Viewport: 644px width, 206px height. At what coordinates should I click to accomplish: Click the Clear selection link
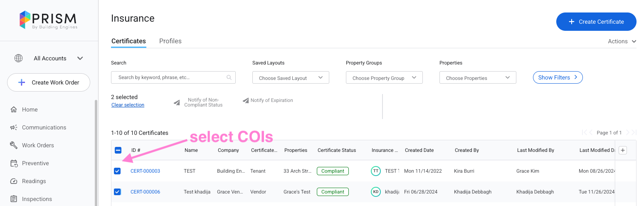pos(128,105)
